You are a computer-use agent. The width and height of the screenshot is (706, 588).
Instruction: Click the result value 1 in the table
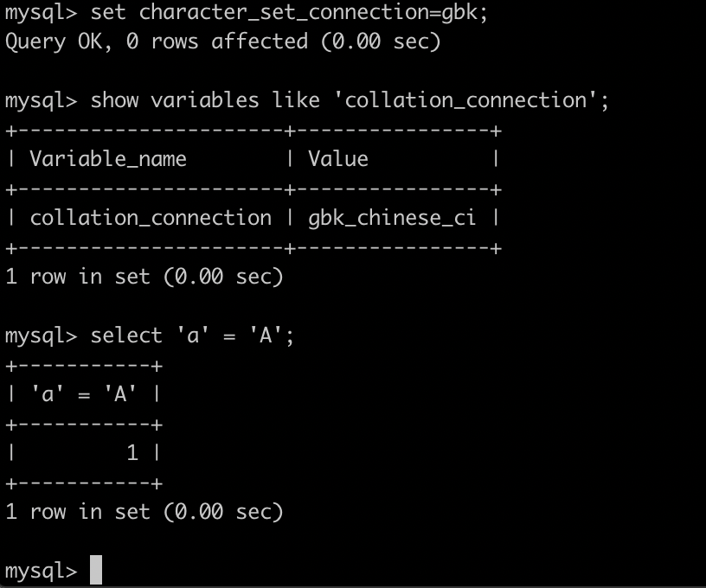pyautogui.click(x=132, y=453)
